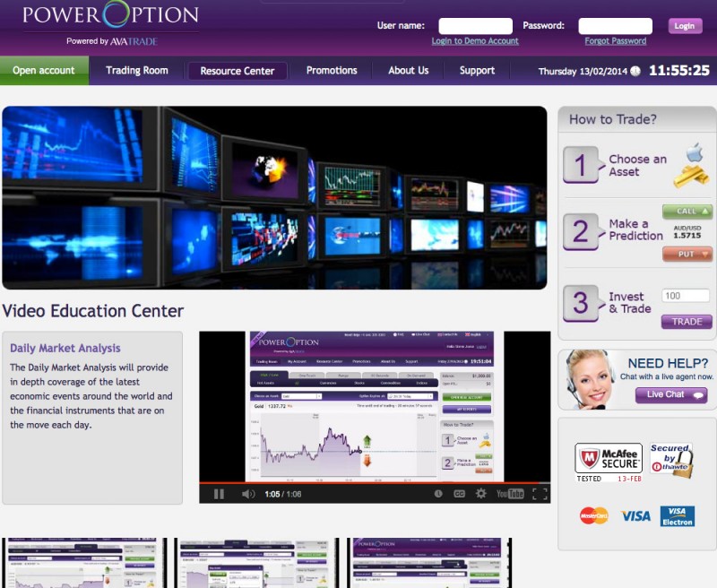Click the AUD/USD 1.5715 rate
The width and height of the screenshot is (717, 588).
[x=687, y=232]
